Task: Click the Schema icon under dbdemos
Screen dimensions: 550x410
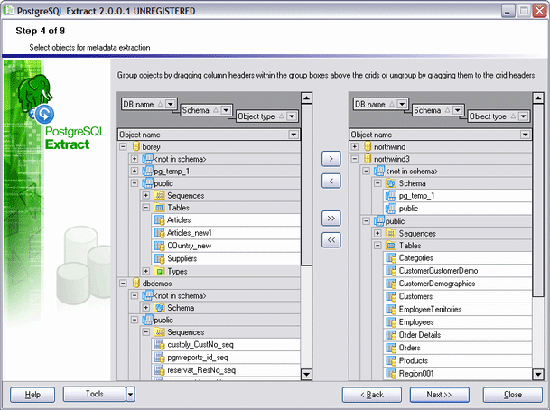Action: [x=160, y=308]
